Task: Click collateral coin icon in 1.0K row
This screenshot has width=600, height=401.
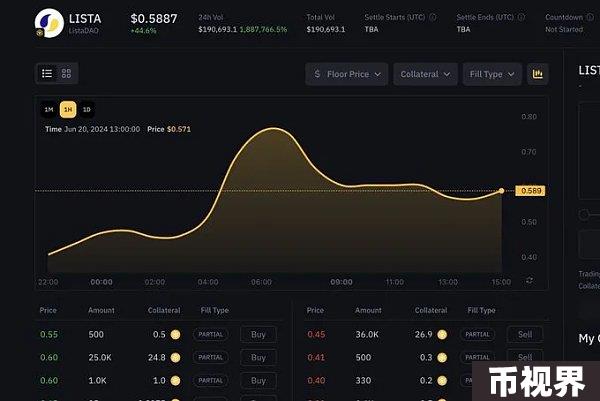Action: [175, 380]
